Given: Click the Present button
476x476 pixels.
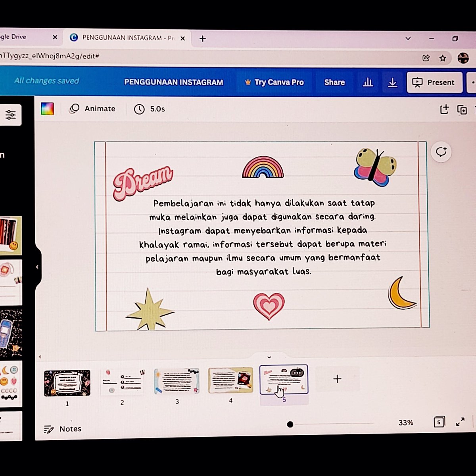Looking at the screenshot, I should point(434,82).
